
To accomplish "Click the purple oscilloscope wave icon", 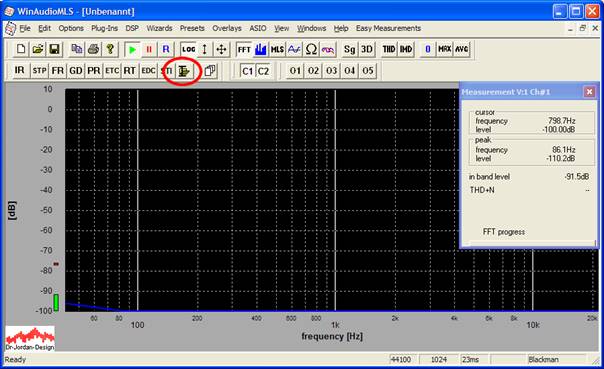I will click(x=328, y=49).
